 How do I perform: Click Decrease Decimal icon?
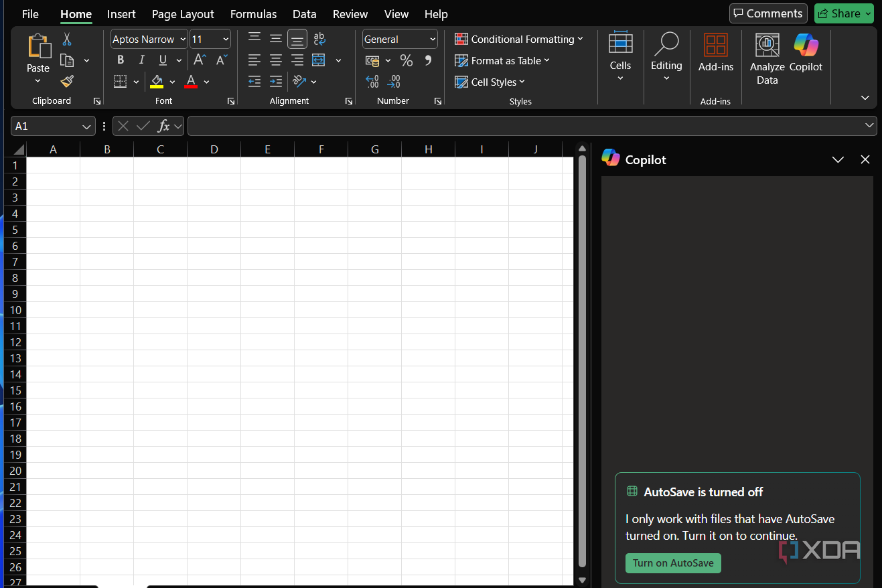(x=394, y=82)
